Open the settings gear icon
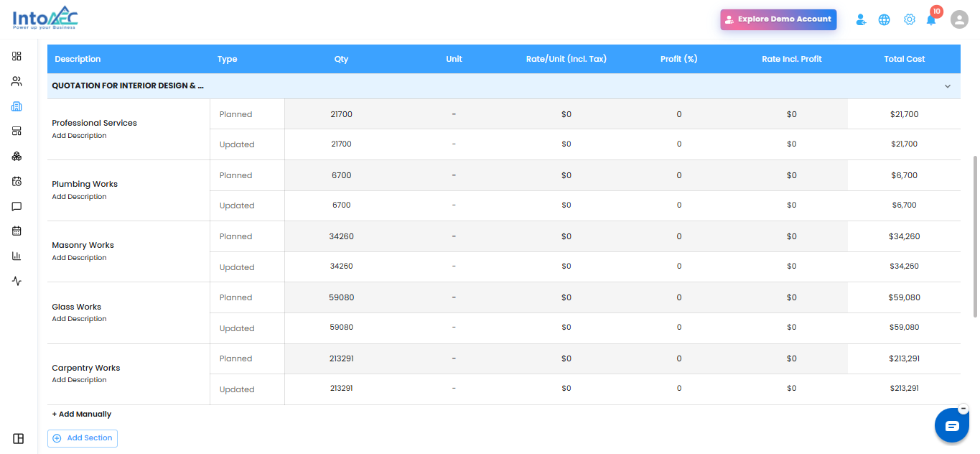Image resolution: width=980 pixels, height=454 pixels. [x=910, y=19]
